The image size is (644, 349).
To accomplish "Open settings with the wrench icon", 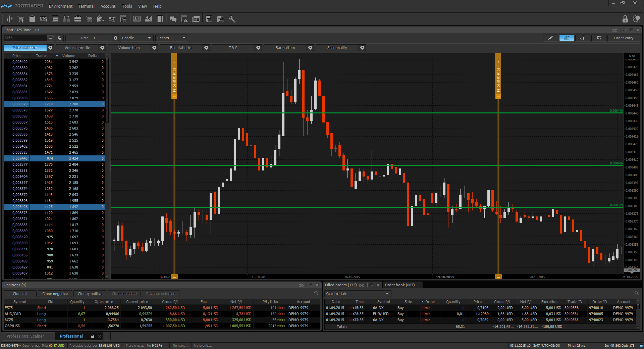I will tap(232, 19).
